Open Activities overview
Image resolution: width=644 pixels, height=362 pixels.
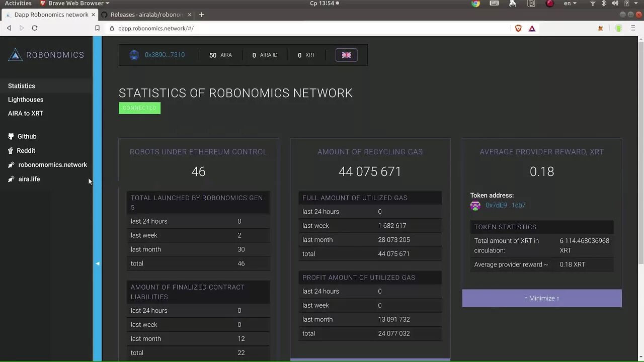click(x=18, y=4)
